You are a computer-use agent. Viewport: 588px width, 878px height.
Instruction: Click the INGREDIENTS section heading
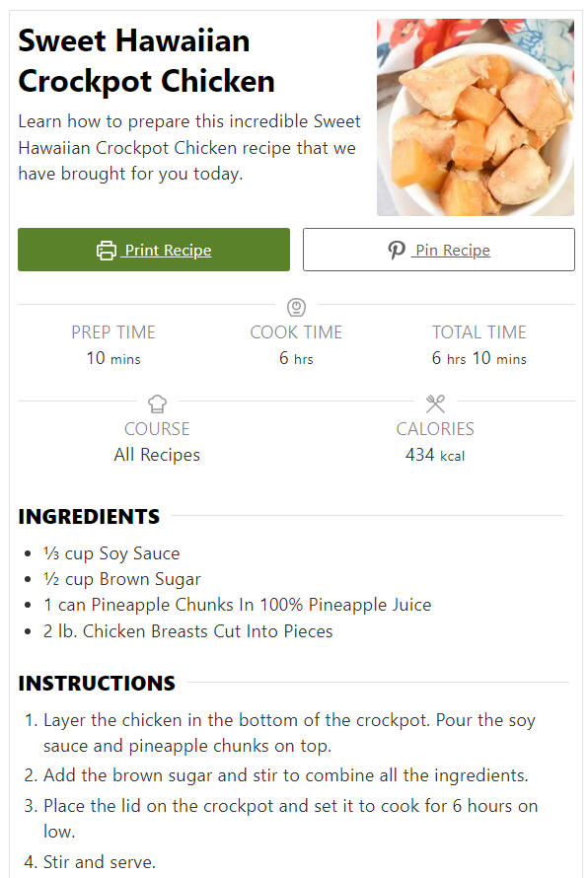[89, 516]
